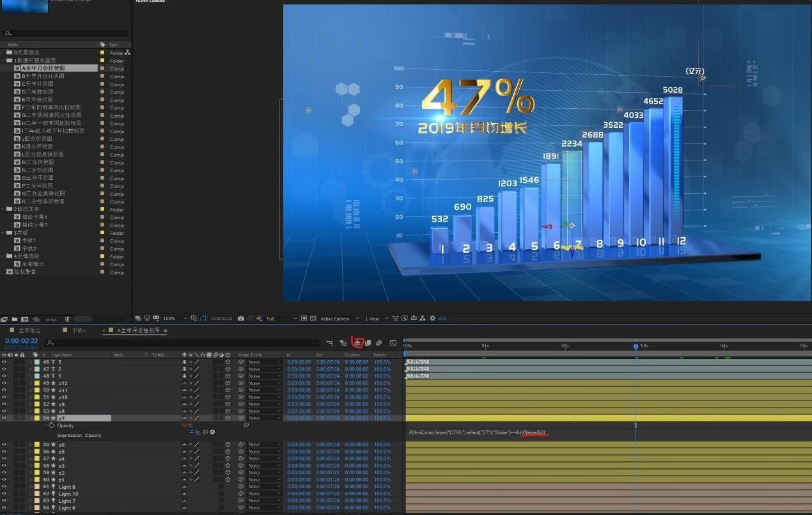Enable Frame Blending for the timeline
812x515 pixels.
tap(368, 343)
